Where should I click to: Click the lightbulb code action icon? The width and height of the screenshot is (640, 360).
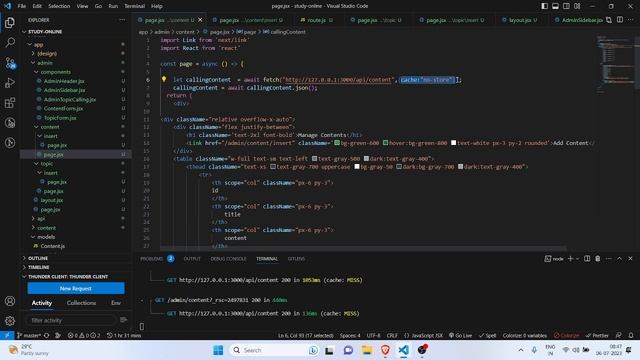tap(164, 80)
